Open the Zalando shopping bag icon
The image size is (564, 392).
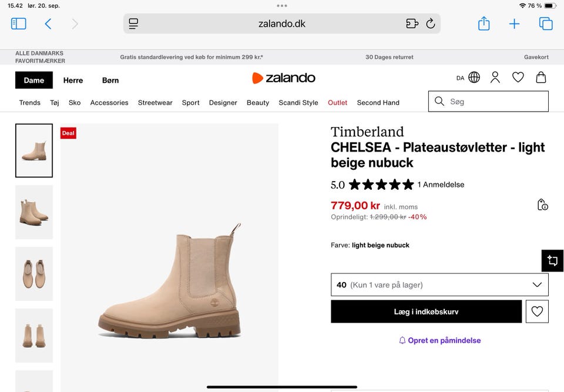[540, 77]
